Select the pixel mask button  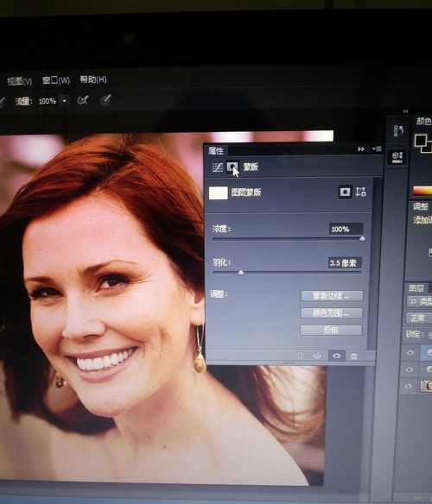(345, 192)
